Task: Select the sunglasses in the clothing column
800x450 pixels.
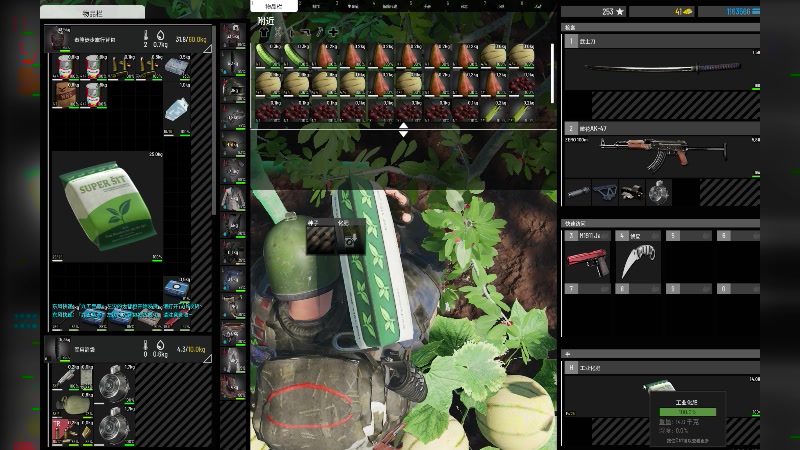Action: tap(233, 144)
